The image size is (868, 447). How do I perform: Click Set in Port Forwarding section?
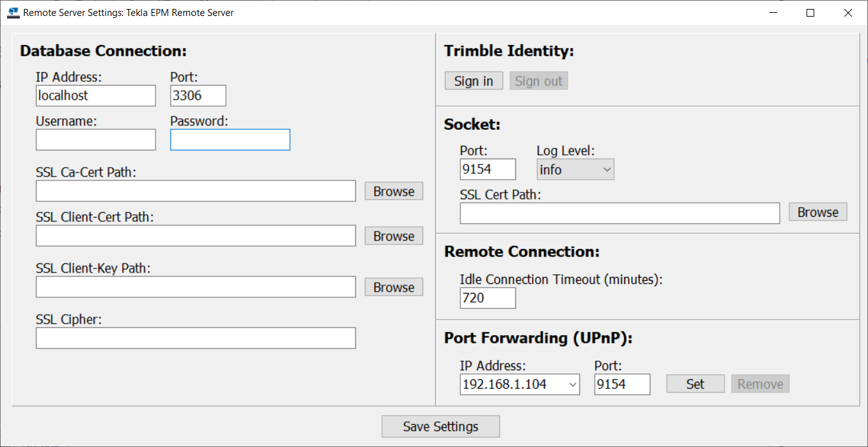pyautogui.click(x=695, y=384)
